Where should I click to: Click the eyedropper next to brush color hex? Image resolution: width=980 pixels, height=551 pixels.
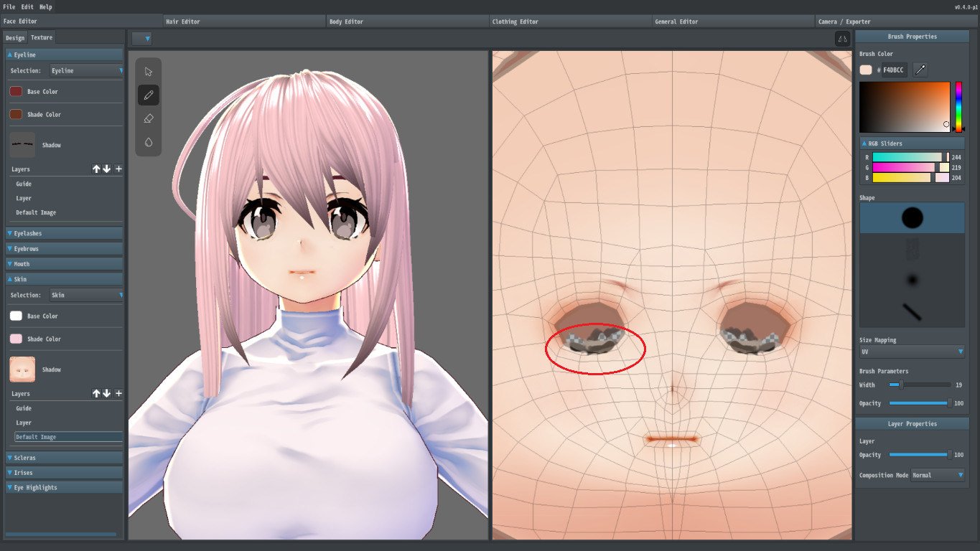[920, 70]
